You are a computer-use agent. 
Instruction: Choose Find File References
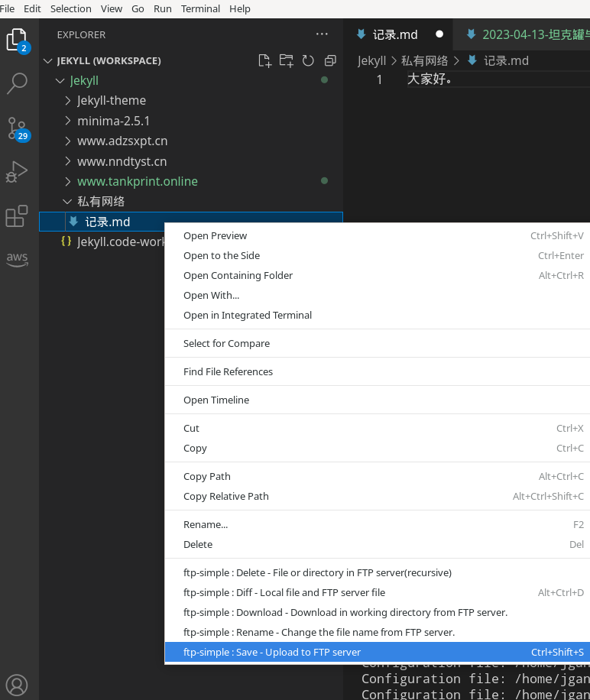[x=377, y=371]
